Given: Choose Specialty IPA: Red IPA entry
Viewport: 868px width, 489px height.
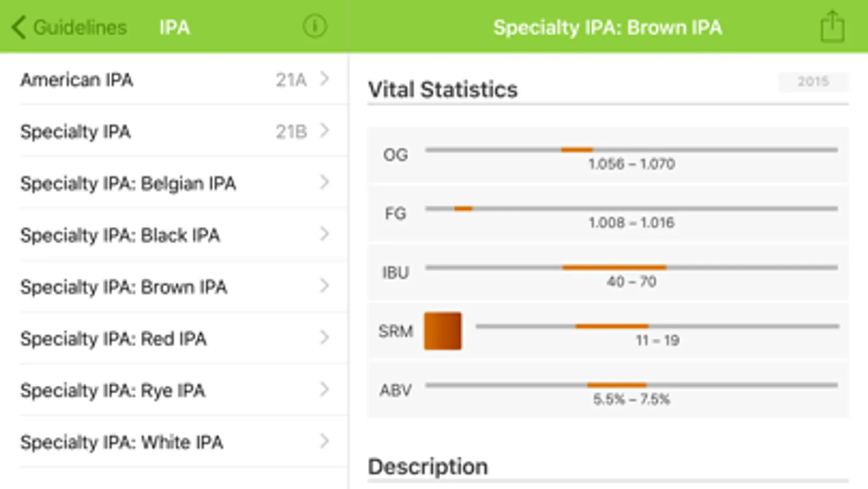Looking at the screenshot, I should pos(113,338).
